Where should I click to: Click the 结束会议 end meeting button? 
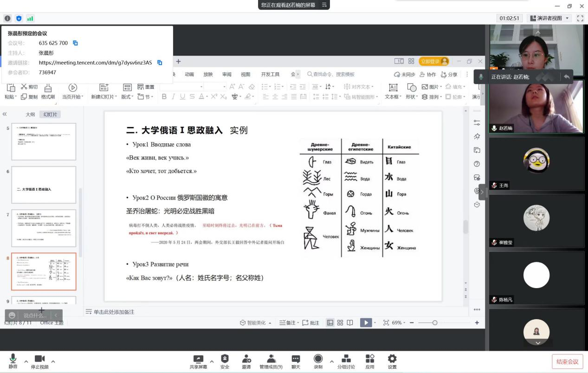567,361
